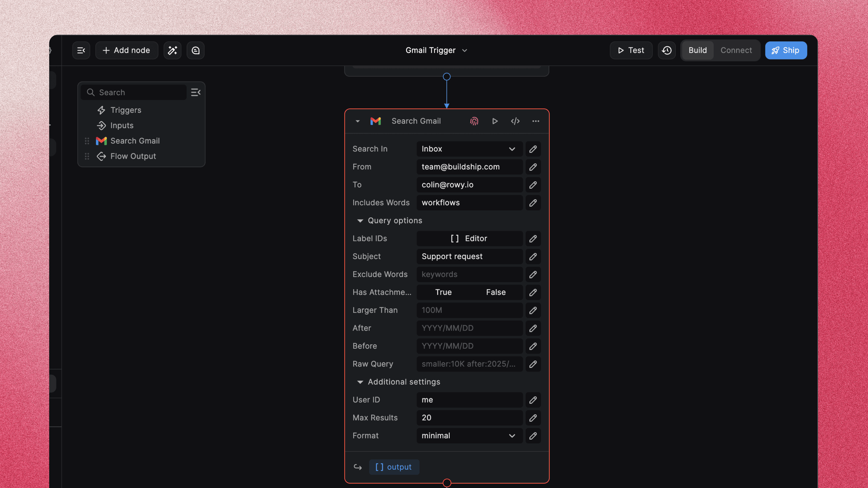Screen dimensions: 868x488
Task: Click the User ID field
Action: [x=469, y=400]
